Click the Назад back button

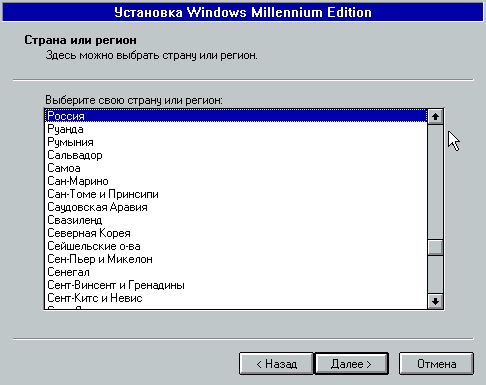tap(276, 364)
